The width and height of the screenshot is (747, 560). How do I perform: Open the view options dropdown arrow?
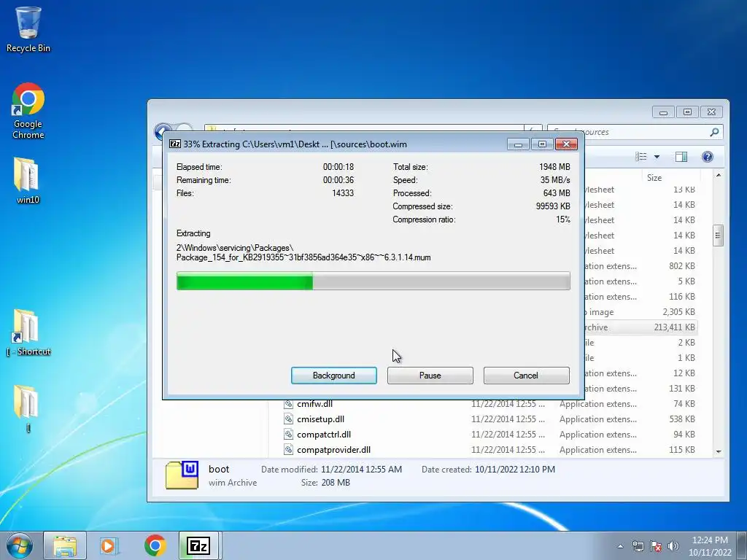coord(657,157)
